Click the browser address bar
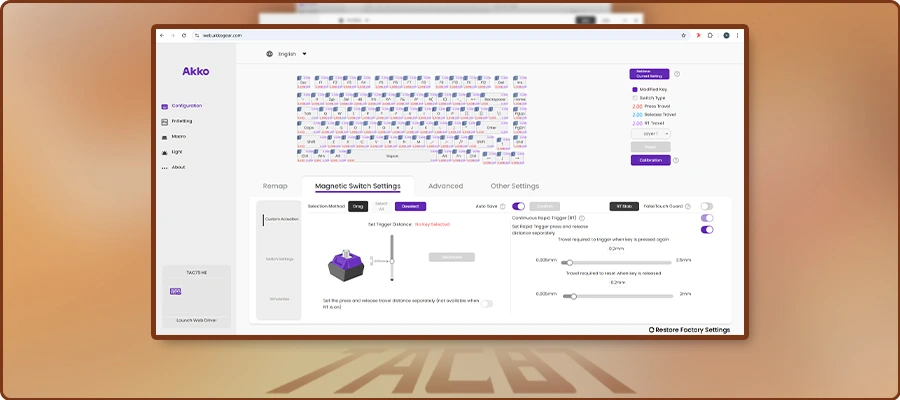The width and height of the screenshot is (900, 400). (439, 35)
